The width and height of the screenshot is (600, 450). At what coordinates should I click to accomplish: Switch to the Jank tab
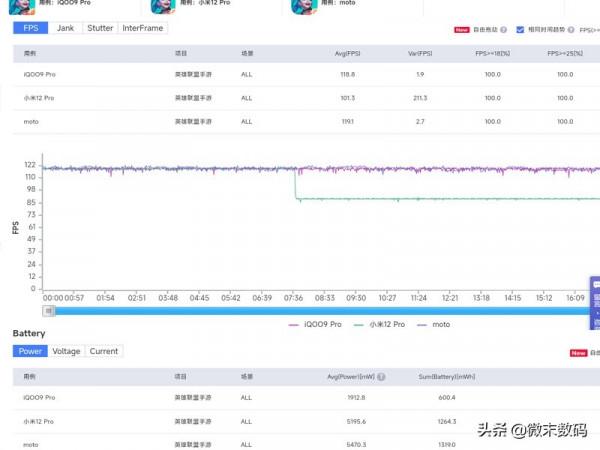click(65, 29)
